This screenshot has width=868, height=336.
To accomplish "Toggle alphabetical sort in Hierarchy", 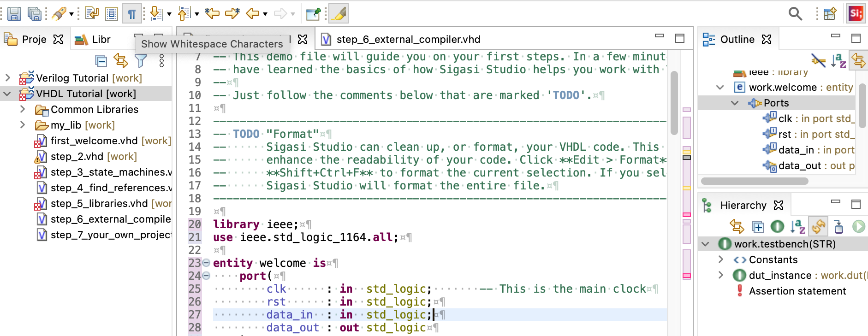I will 798,226.
